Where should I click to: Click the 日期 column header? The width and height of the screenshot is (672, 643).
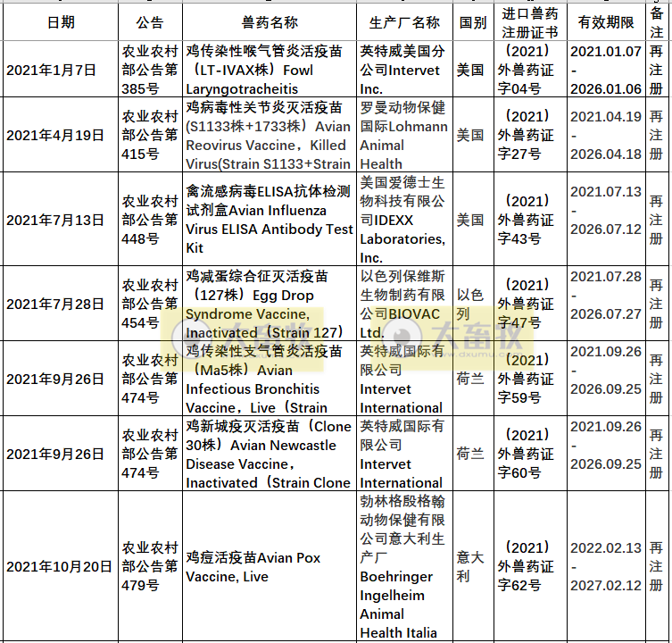coord(61,22)
